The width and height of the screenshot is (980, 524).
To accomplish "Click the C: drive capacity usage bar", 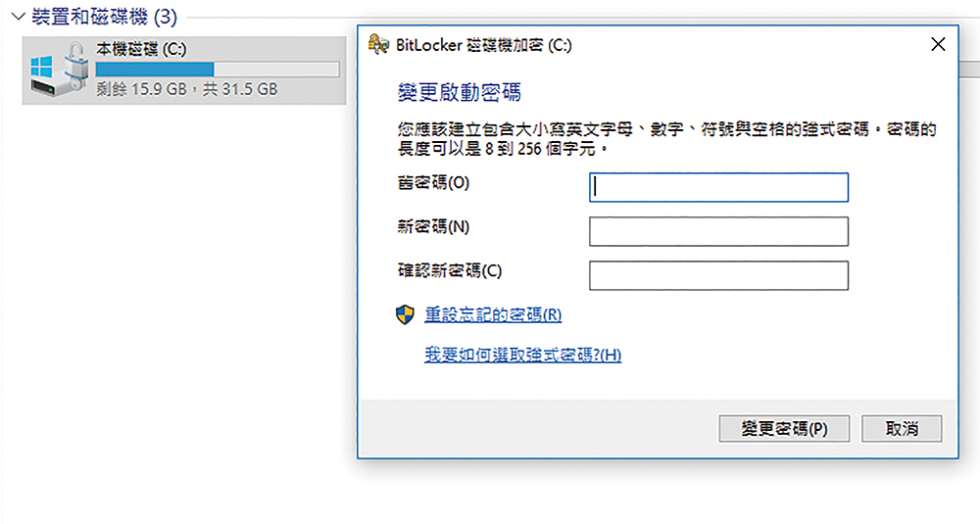I will [x=218, y=69].
